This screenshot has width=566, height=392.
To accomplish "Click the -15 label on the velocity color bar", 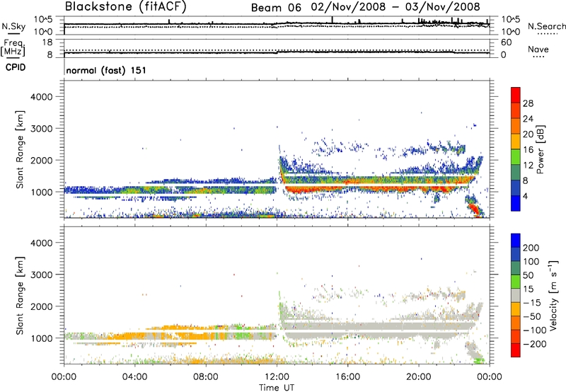I will 532,303.
